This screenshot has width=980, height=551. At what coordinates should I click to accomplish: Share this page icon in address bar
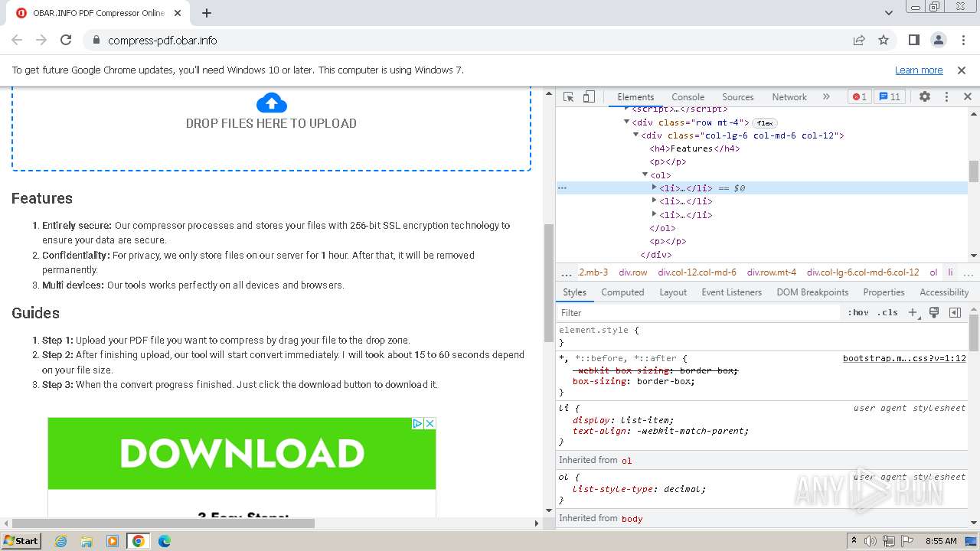(859, 40)
